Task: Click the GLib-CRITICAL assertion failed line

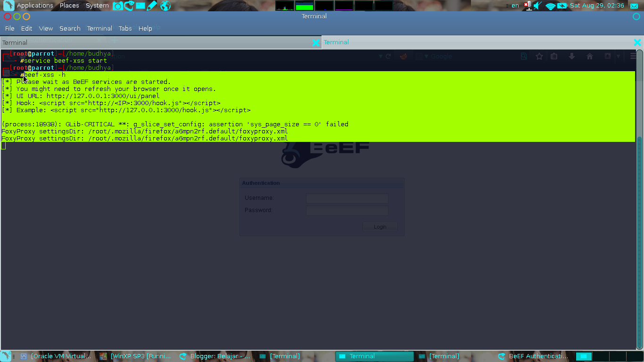Action: (175, 124)
